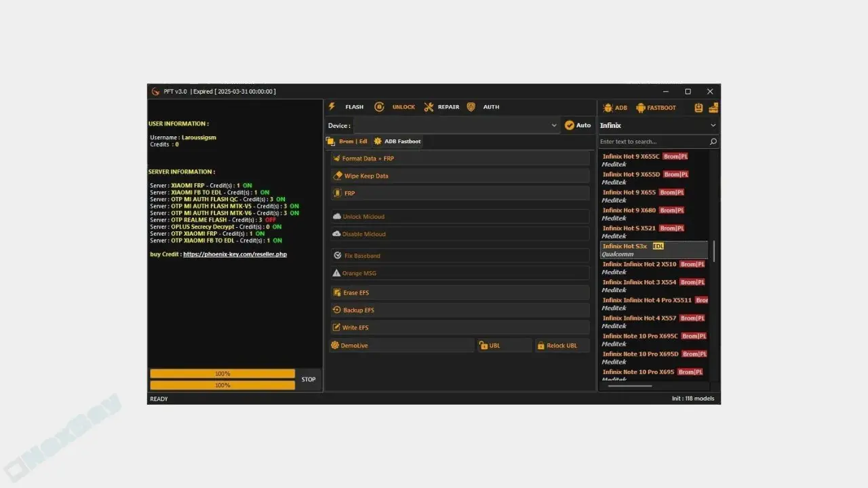Click the AUTH shield icon
This screenshot has width=868, height=488.
(x=471, y=106)
